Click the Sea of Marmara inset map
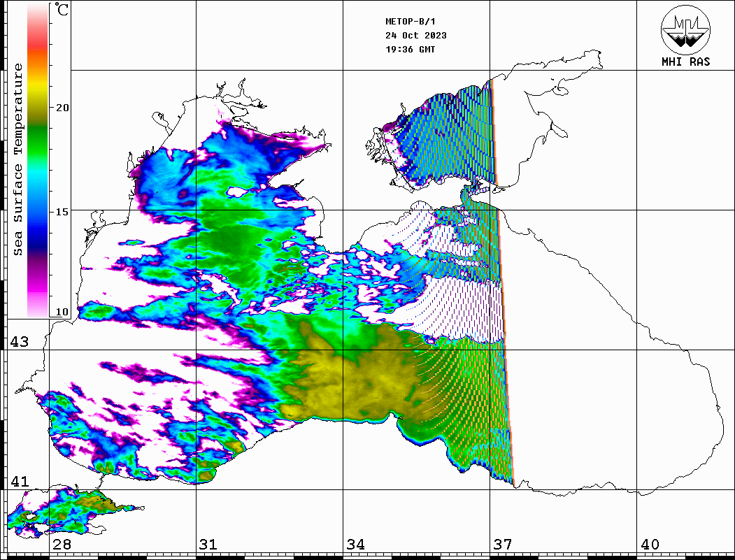This screenshot has height=560, width=735. (75, 512)
